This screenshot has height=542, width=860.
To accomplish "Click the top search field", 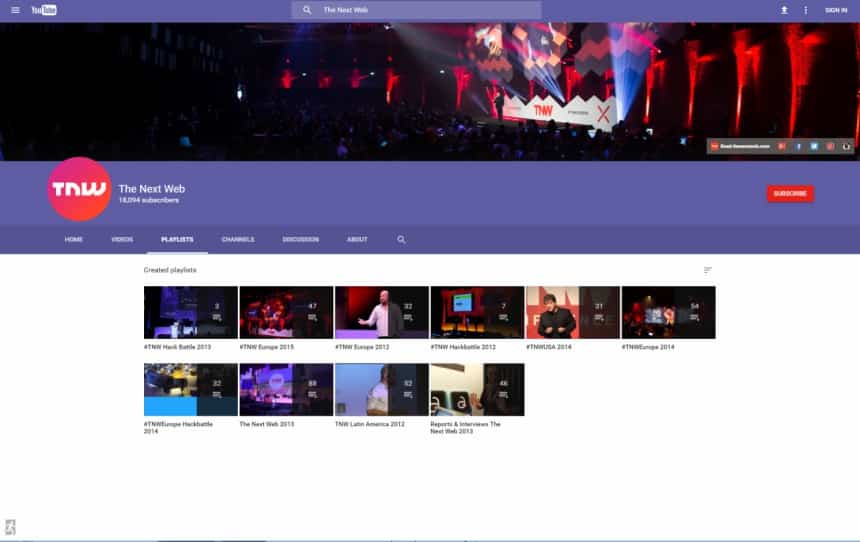I will click(x=416, y=10).
